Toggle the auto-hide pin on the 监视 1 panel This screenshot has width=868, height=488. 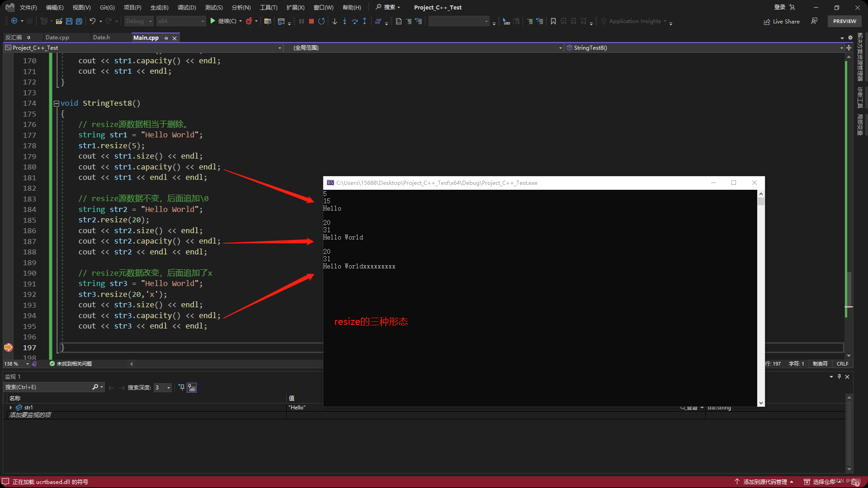click(840, 376)
